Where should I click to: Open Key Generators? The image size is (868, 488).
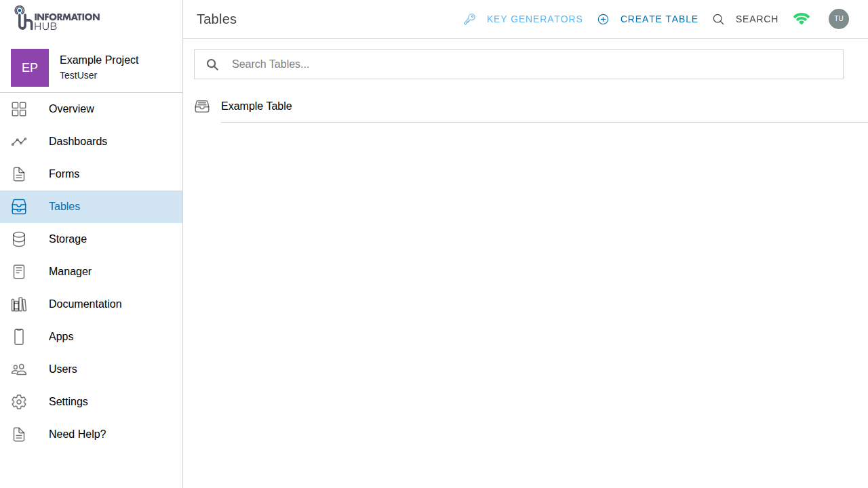tap(534, 20)
